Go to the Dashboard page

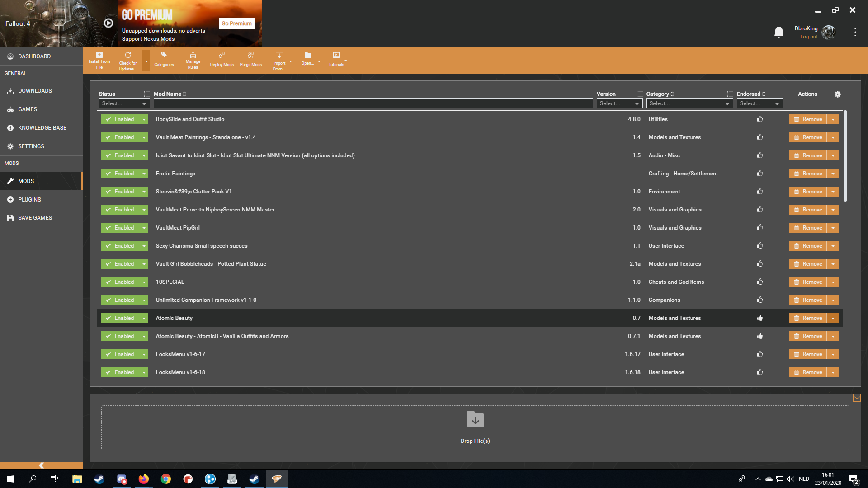(41, 56)
